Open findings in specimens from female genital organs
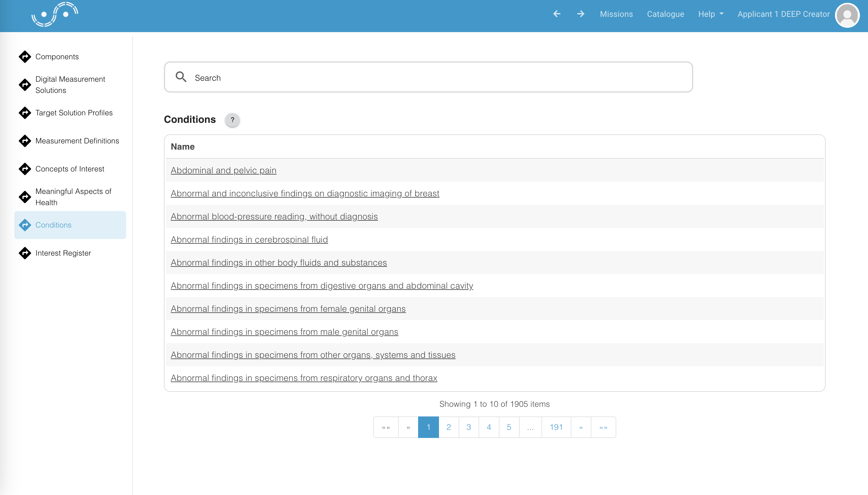The height and width of the screenshot is (495, 868). tap(288, 309)
